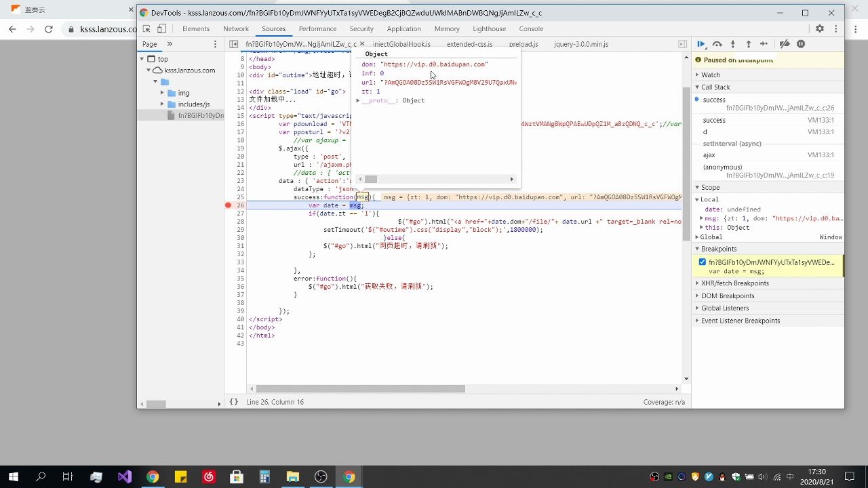Step into next function call
Image resolution: width=868 pixels, height=488 pixels.
point(732,44)
